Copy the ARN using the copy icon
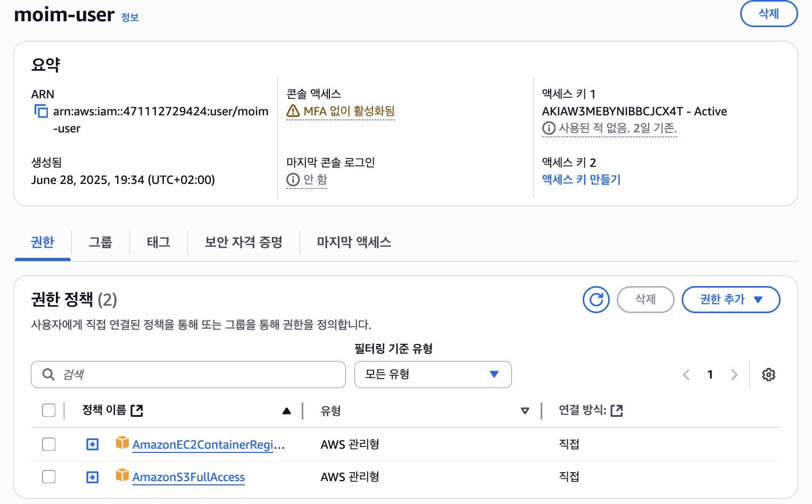Screen dimensions: 812x504 (x=41, y=111)
